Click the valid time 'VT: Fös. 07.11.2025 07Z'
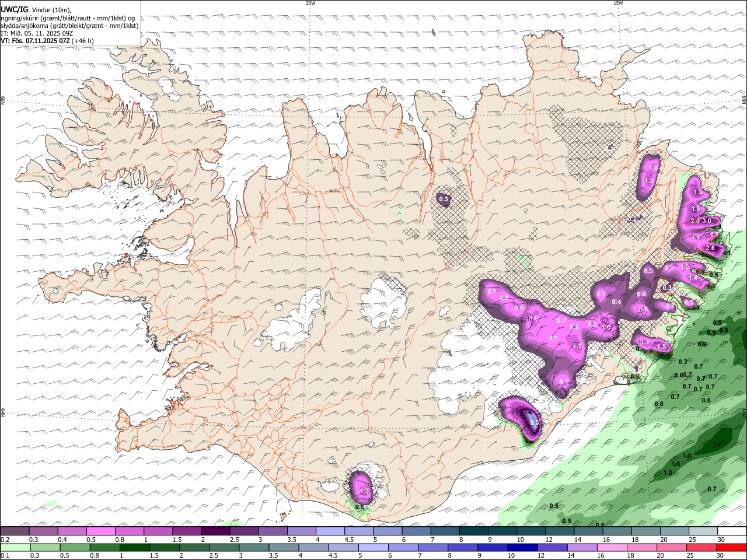747x560 pixels. click(x=36, y=41)
